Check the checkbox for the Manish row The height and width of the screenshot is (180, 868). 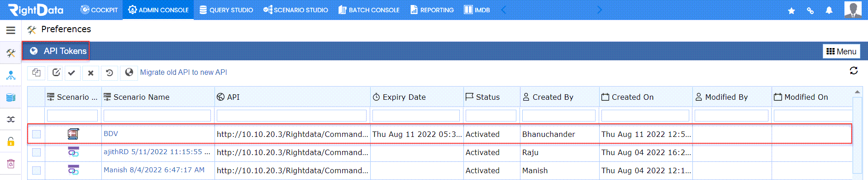[x=37, y=170]
